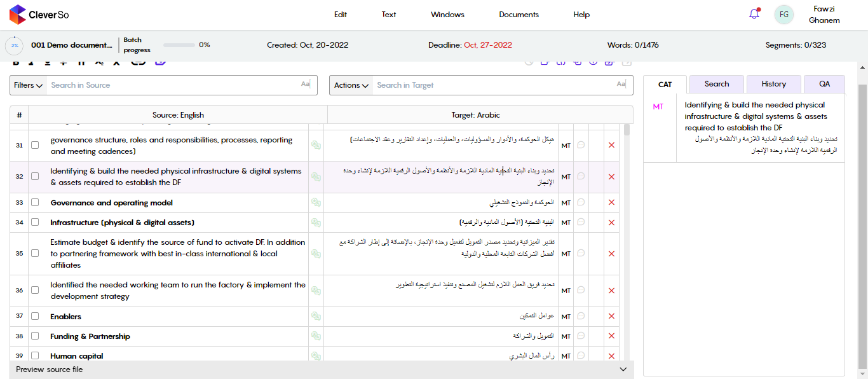Click the red X on row 37
Viewport: 868px width, 379px height.
pyautogui.click(x=612, y=316)
